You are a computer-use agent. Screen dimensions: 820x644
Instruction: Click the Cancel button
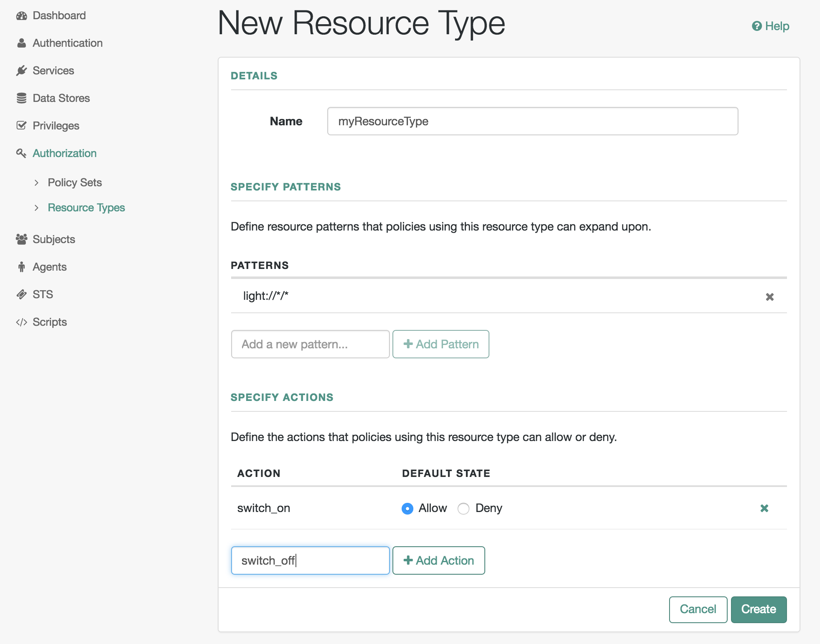698,609
